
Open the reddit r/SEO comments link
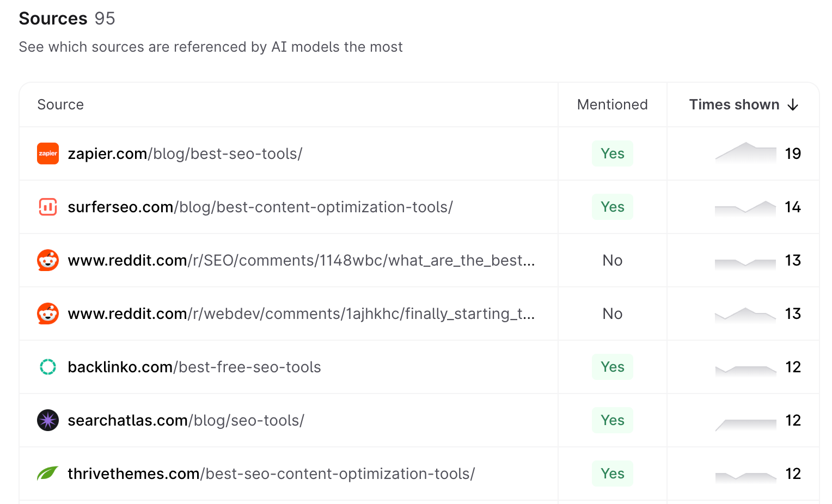click(301, 261)
